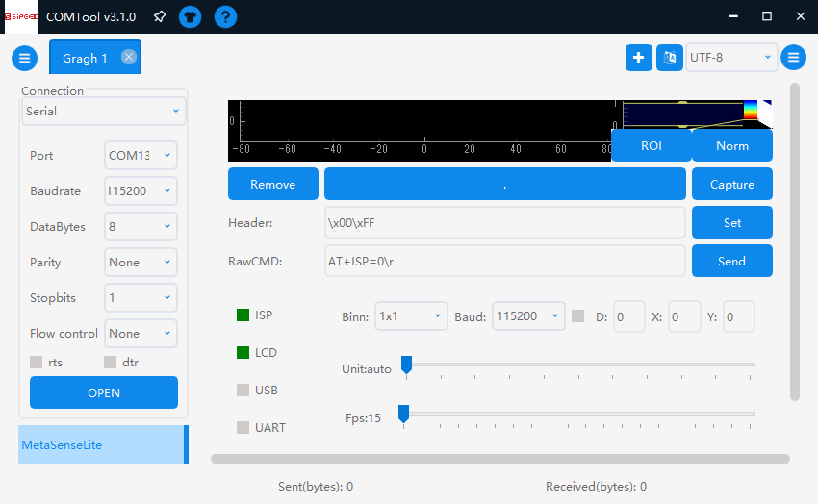The width and height of the screenshot is (818, 504).
Task: Open the help question mark icon
Action: tap(225, 16)
